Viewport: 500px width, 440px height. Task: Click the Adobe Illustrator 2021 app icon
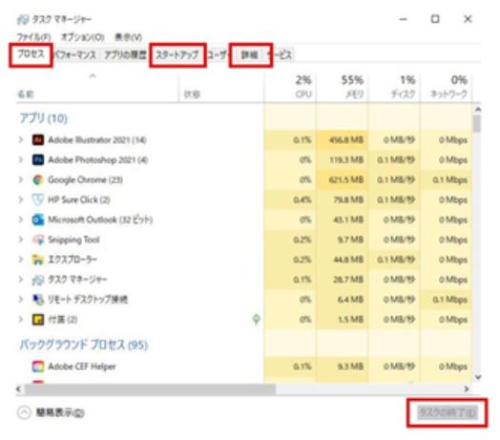pyautogui.click(x=38, y=140)
